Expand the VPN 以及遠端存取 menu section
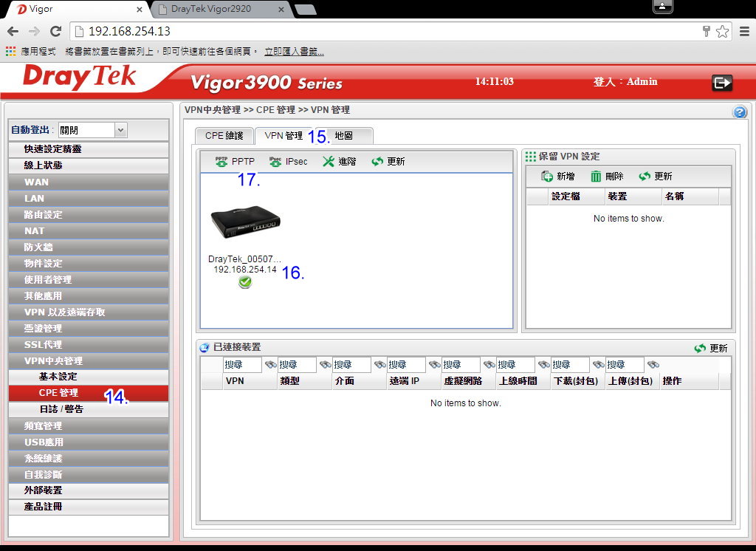756x551 pixels. pyautogui.click(x=89, y=312)
